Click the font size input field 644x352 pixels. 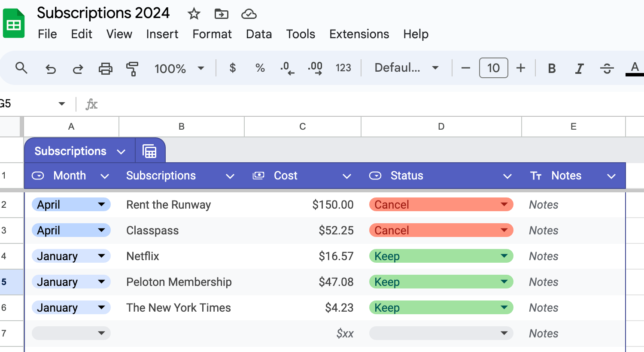(x=493, y=68)
